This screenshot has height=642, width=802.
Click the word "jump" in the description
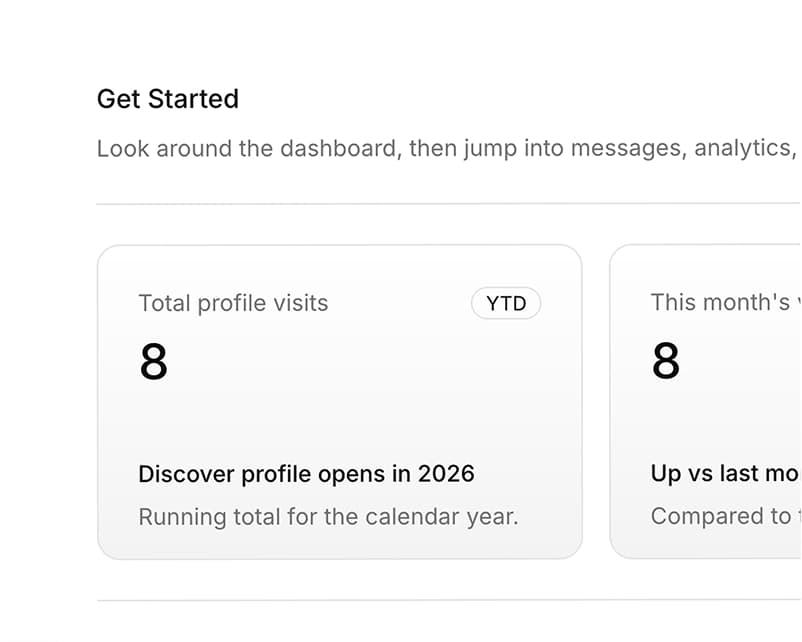click(491, 149)
